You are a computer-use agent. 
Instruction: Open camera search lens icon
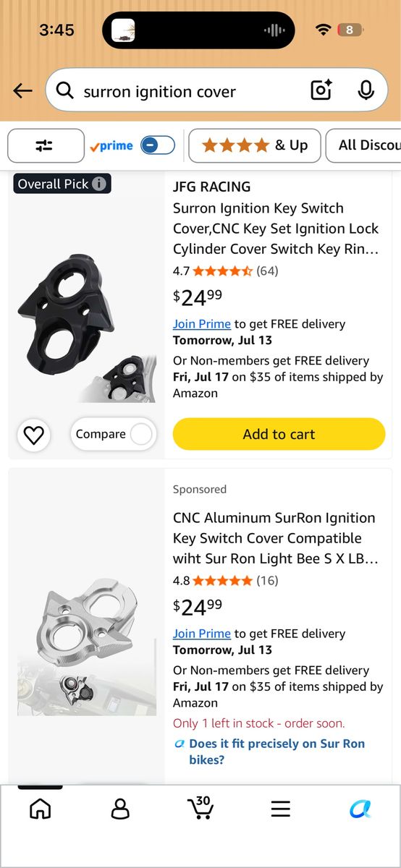tap(321, 90)
